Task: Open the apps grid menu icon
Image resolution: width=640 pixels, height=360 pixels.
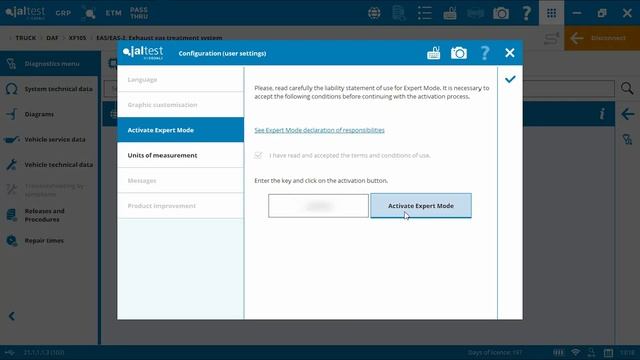Action: click(x=551, y=13)
